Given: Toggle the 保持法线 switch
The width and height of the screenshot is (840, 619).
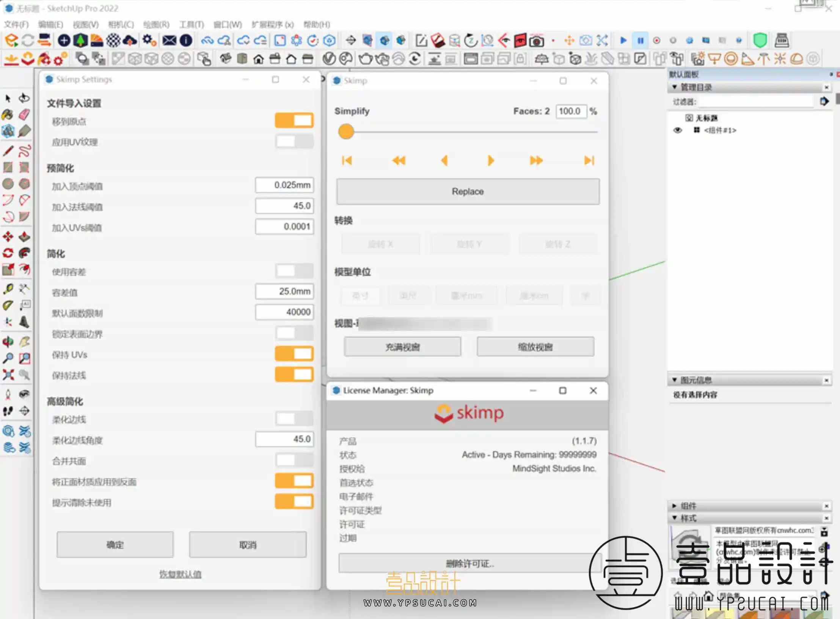Looking at the screenshot, I should (294, 375).
